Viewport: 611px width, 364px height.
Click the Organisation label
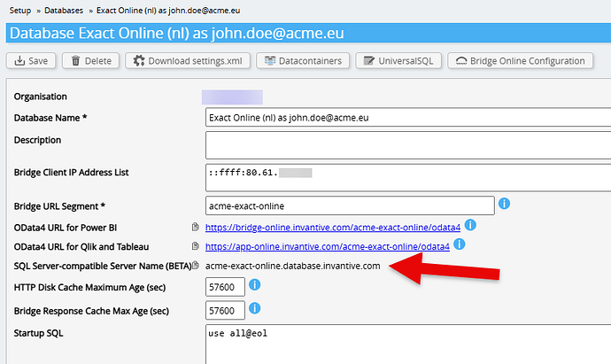point(41,97)
